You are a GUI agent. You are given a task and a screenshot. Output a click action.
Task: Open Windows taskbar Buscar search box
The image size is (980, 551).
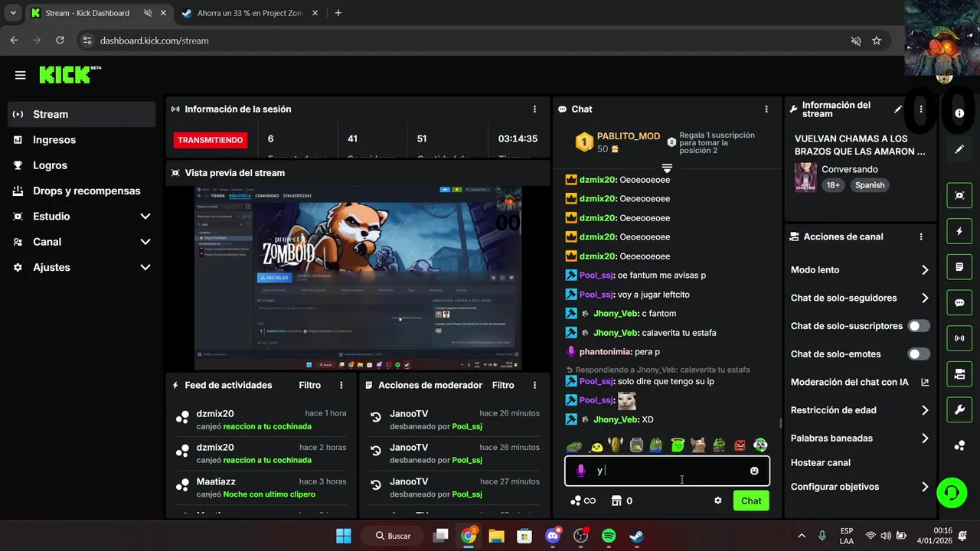click(393, 536)
